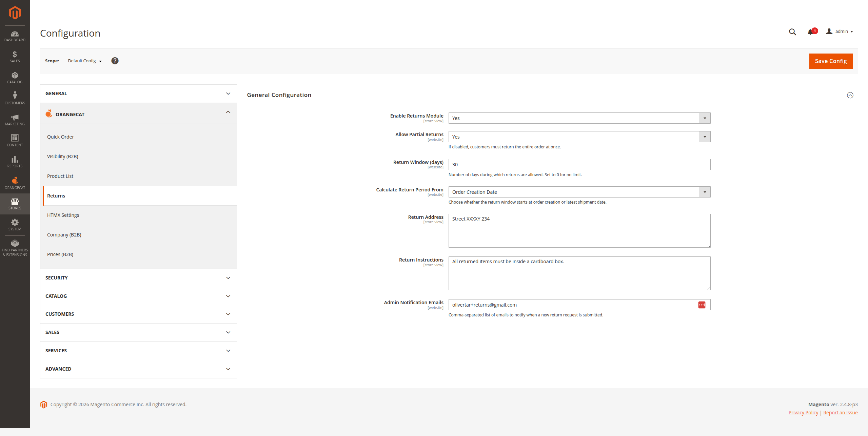Open the Catalog sidebar section
This screenshot has width=868, height=436.
(15, 78)
